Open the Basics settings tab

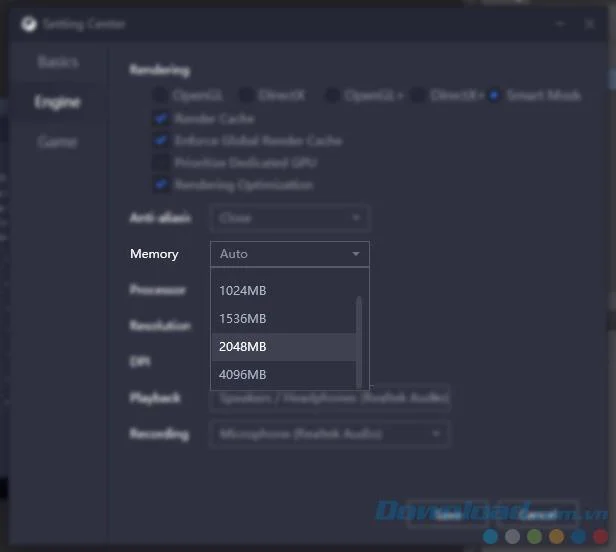pyautogui.click(x=58, y=62)
